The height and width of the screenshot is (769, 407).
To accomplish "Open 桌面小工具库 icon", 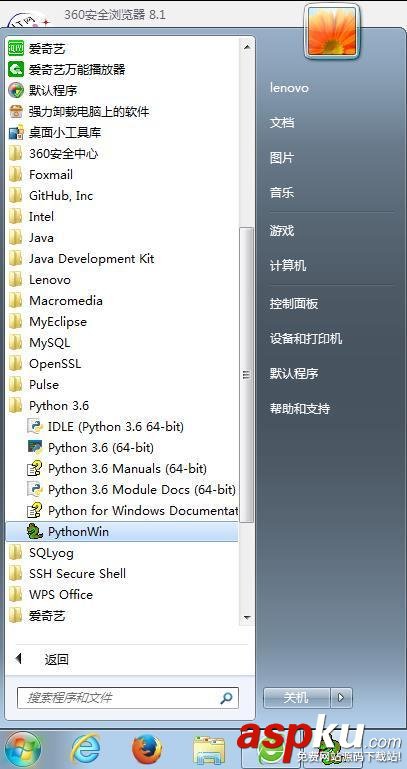I will (16, 133).
